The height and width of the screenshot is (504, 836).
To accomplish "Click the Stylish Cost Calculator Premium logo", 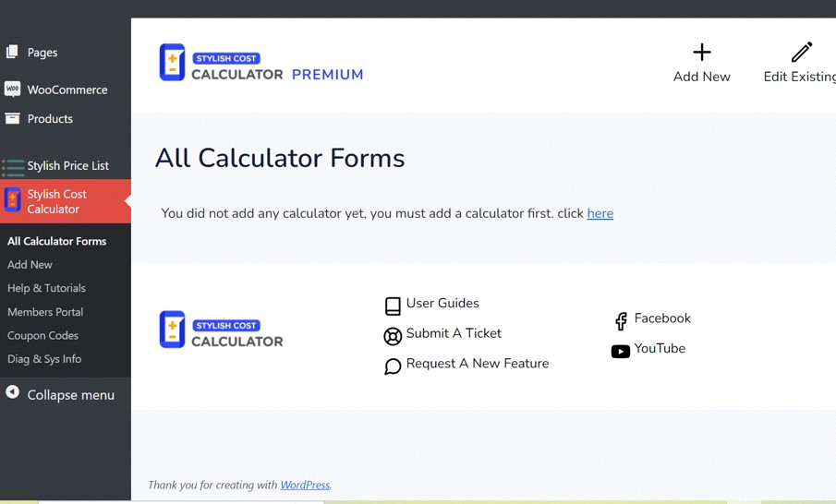I will point(261,63).
